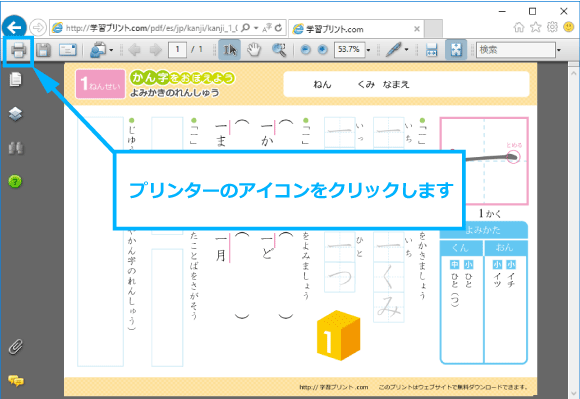The height and width of the screenshot is (399, 580).
Task: Toggle fit full page view button
Action: (x=456, y=50)
